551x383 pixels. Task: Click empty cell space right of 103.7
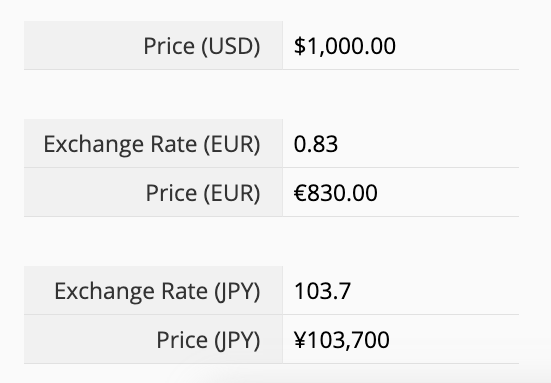[x=435, y=291]
